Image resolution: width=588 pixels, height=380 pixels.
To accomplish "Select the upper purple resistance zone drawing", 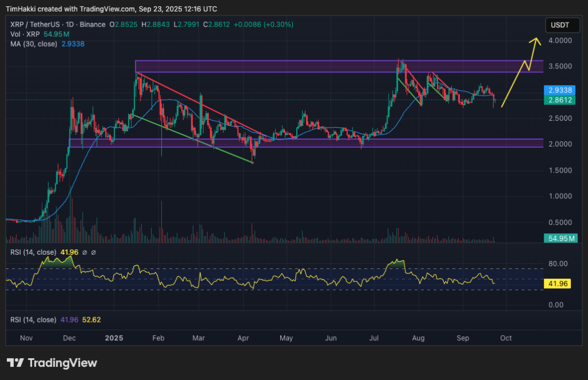I will [x=316, y=66].
